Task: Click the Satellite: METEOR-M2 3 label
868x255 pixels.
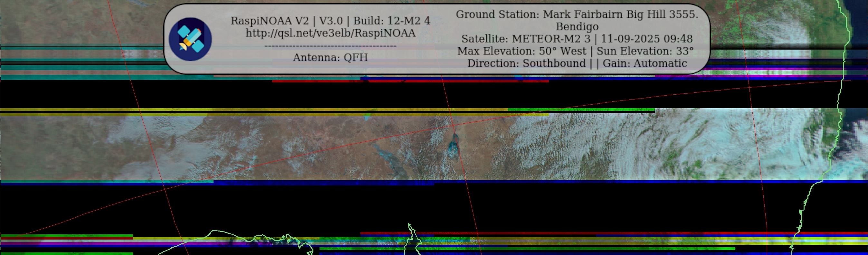Action: point(526,39)
